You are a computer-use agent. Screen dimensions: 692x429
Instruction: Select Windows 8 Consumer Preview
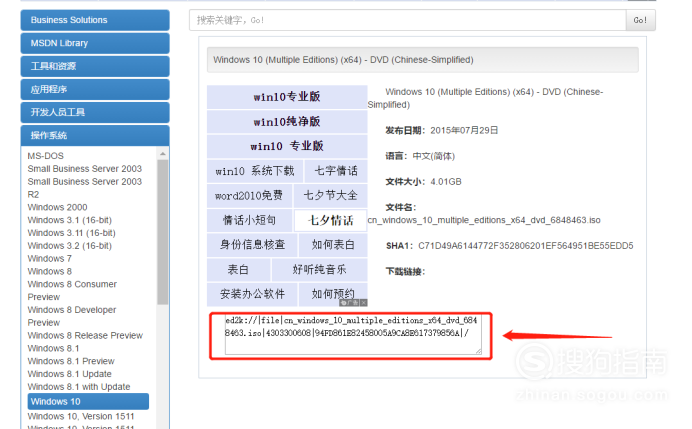tap(72, 290)
